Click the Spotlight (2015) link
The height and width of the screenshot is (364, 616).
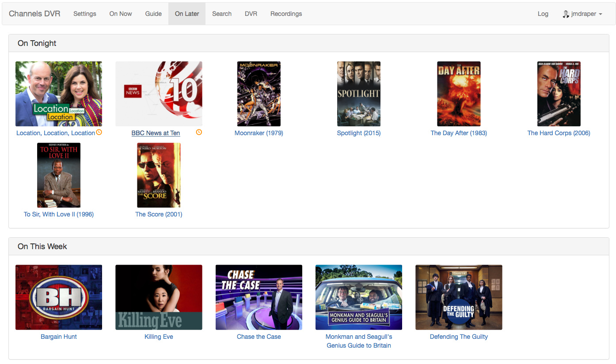(358, 133)
